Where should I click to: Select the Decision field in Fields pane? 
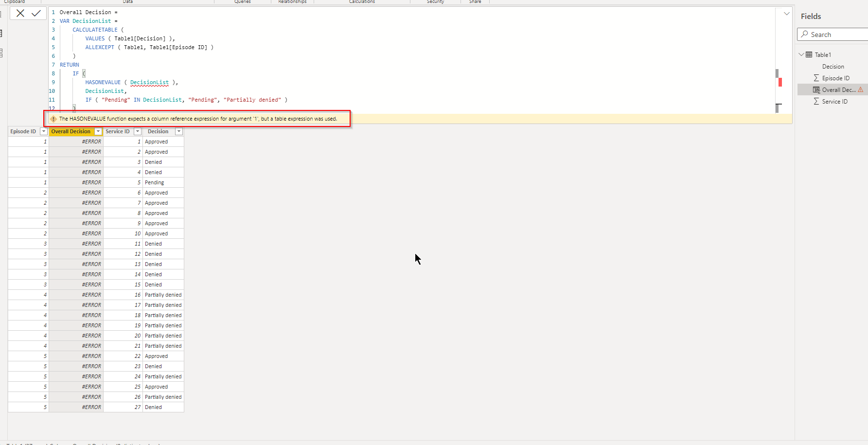(833, 67)
